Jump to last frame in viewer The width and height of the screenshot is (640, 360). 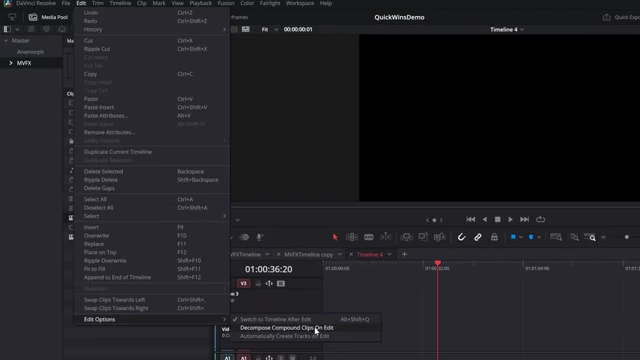524,220
